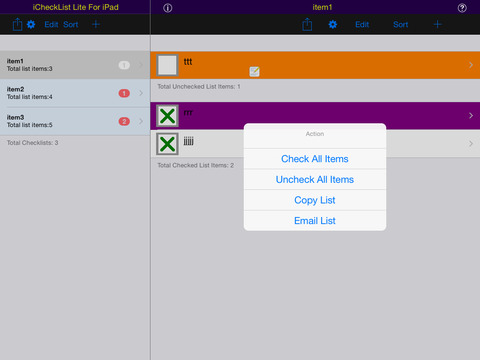Click the 'iCheckList Lite For iPad' title
Image resolution: width=480 pixels, height=360 pixels.
75,7
